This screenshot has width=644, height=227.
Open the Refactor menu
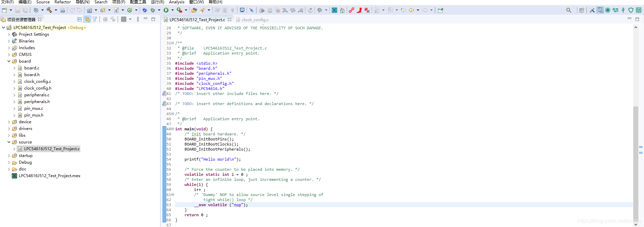pyautogui.click(x=63, y=2)
